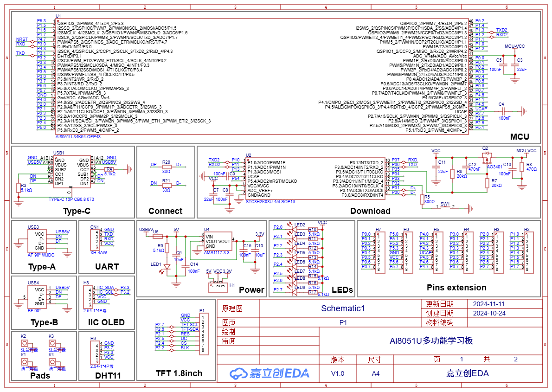Click the update date 2024-11-11
552x392 pixels.
(x=488, y=304)
